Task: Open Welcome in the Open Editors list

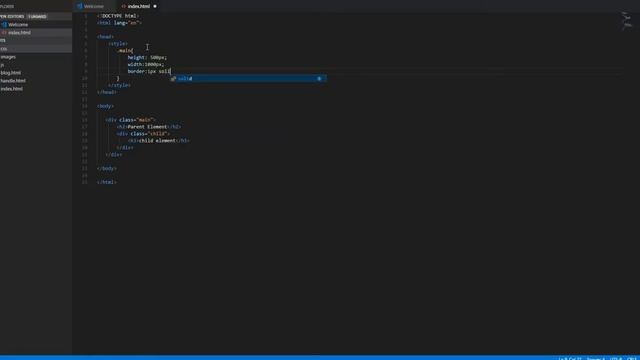Action: point(18,24)
